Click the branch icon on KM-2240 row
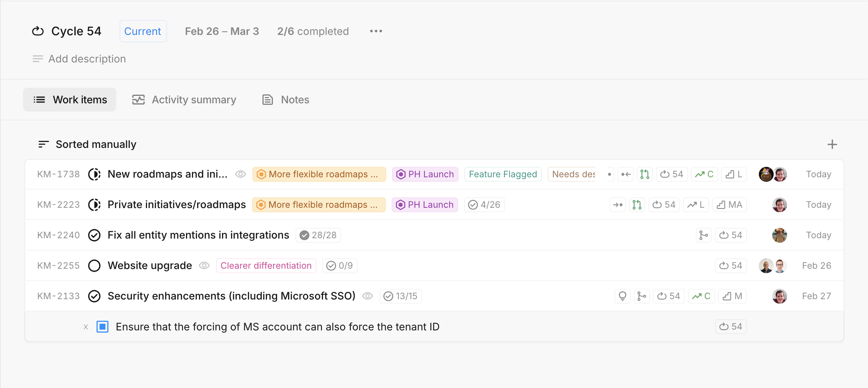This screenshot has height=388, width=868. pyautogui.click(x=704, y=235)
